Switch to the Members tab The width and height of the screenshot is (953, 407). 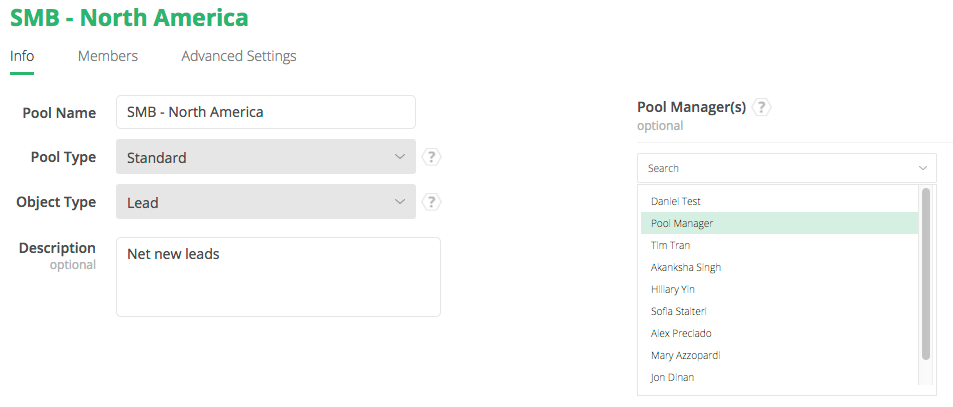[108, 56]
